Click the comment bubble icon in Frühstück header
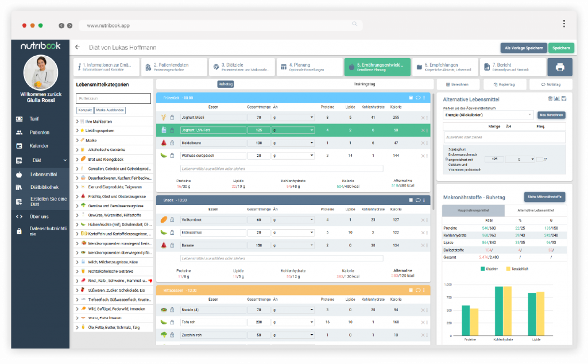Image resolution: width=588 pixels, height=364 pixels. (417, 98)
